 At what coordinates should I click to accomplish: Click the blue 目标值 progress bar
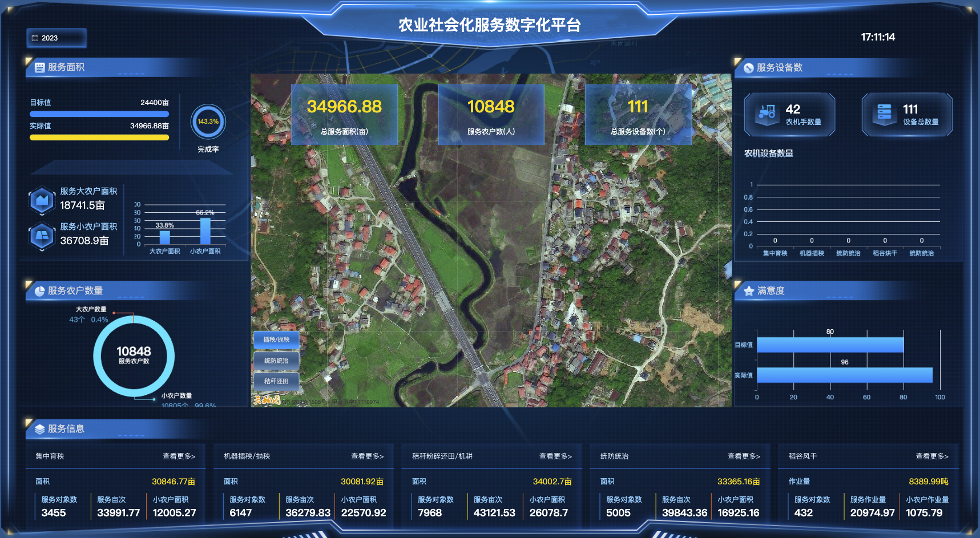click(99, 114)
